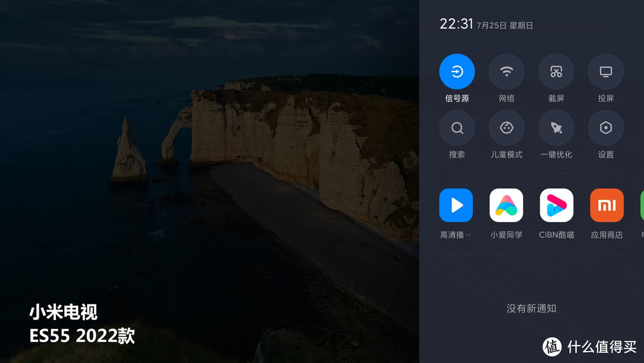Click the 投屏 label text
644x363 pixels.
[x=606, y=99]
